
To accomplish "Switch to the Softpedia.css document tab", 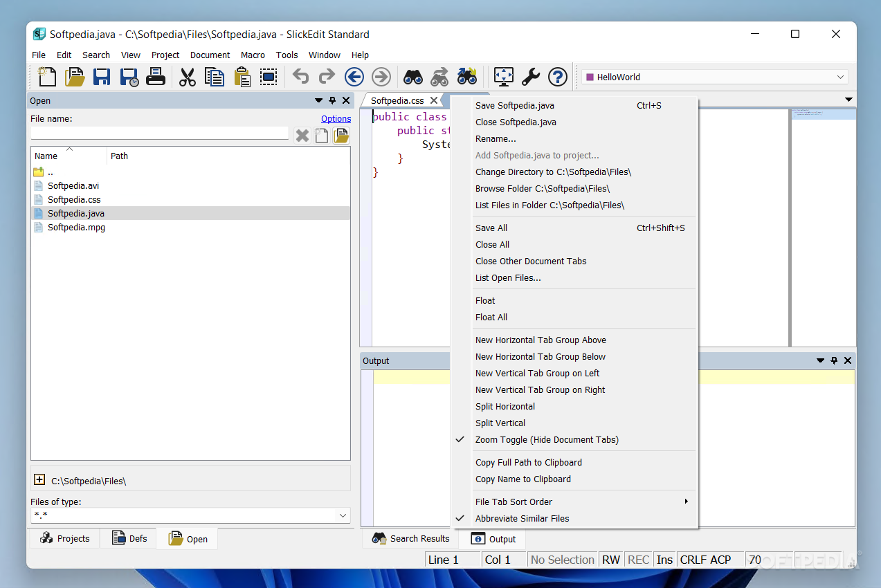I will [397, 101].
